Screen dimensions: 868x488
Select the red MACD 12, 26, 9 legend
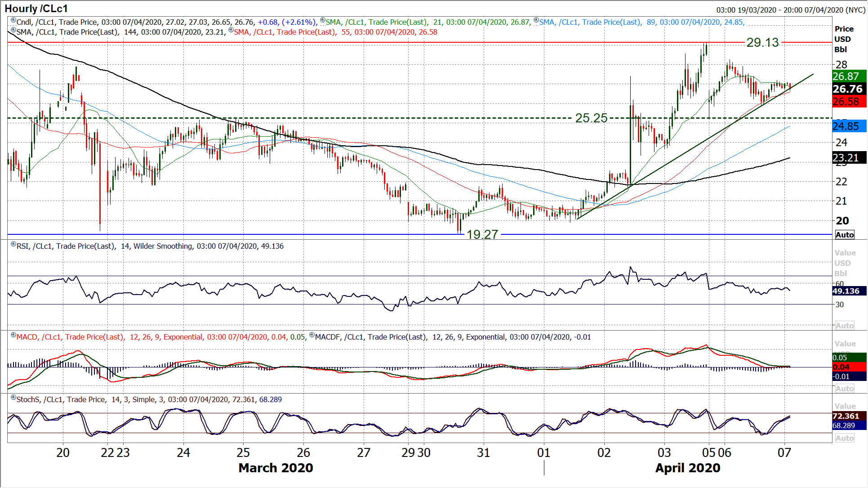[x=161, y=337]
